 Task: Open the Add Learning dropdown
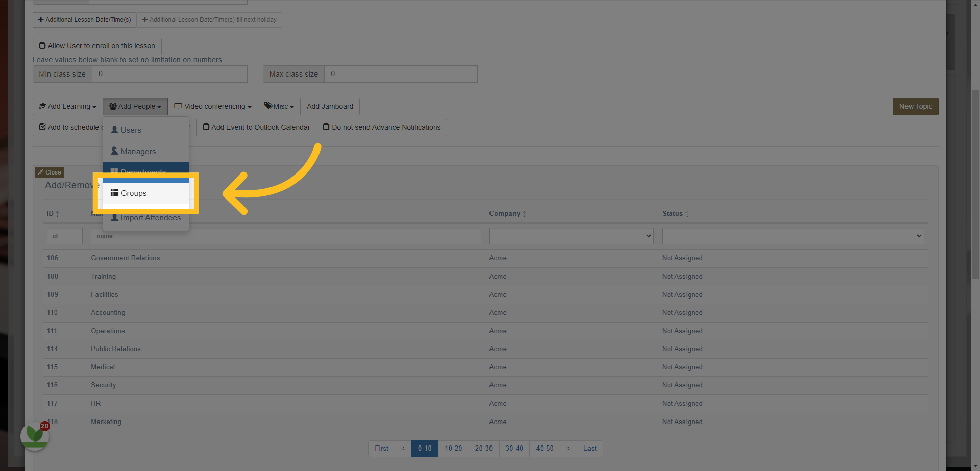68,107
